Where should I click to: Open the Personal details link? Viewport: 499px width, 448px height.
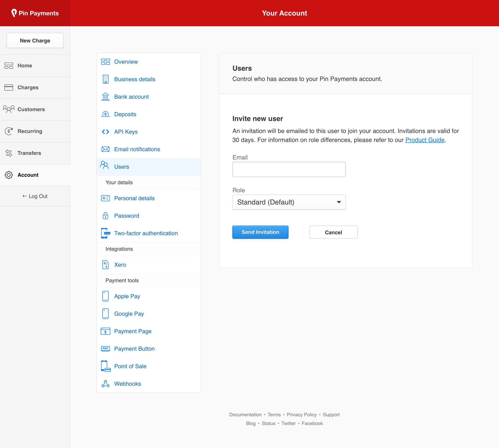tap(134, 198)
